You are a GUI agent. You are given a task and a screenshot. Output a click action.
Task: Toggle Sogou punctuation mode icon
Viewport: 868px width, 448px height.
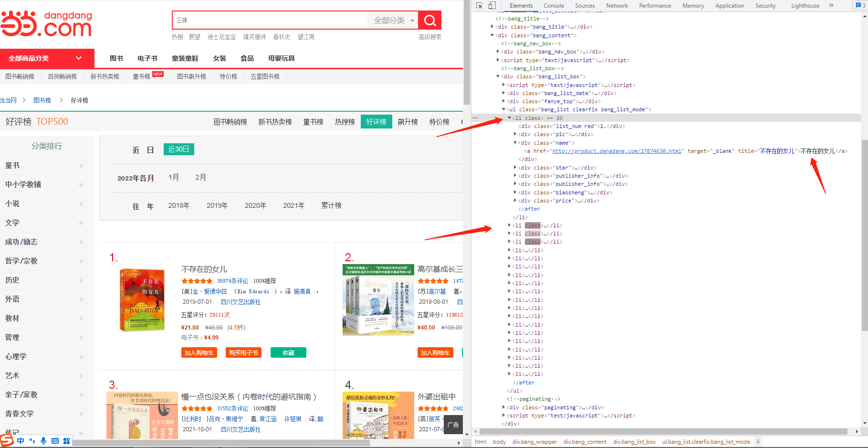tap(32, 441)
